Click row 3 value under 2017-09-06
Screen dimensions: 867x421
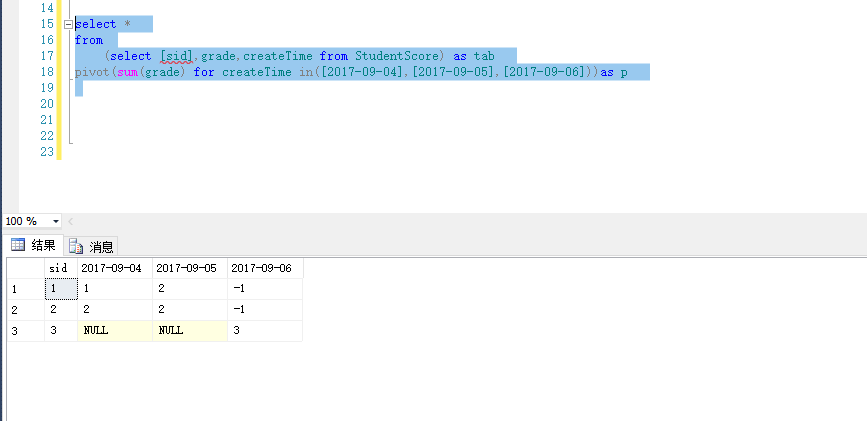pyautogui.click(x=265, y=331)
